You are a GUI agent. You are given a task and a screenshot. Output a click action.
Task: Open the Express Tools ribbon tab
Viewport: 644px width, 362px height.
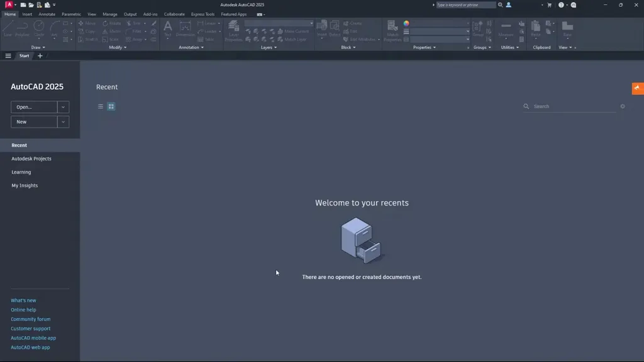pyautogui.click(x=203, y=14)
